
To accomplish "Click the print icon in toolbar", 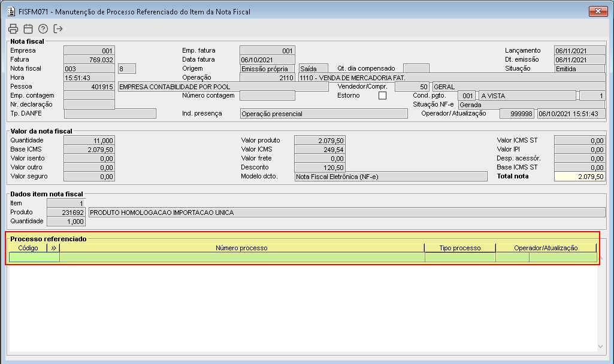I will coord(13,29).
